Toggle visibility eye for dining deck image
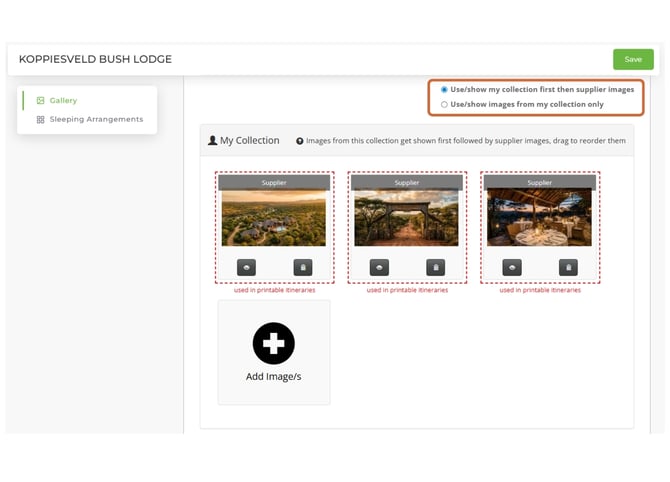 [x=512, y=267]
